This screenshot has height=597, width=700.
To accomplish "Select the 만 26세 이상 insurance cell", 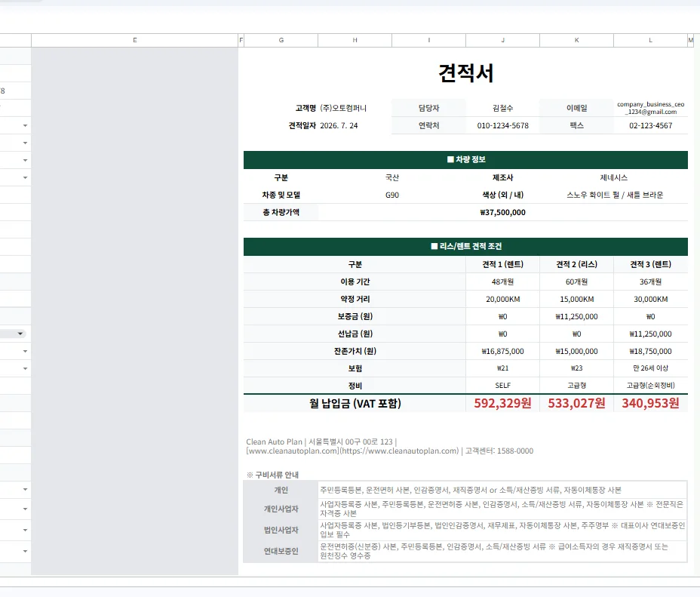I will pos(650,368).
